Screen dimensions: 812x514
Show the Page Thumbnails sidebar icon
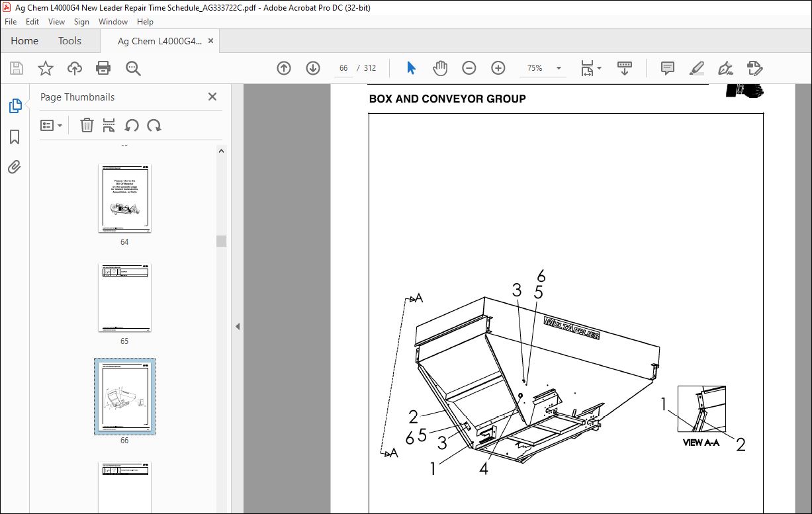click(15, 106)
